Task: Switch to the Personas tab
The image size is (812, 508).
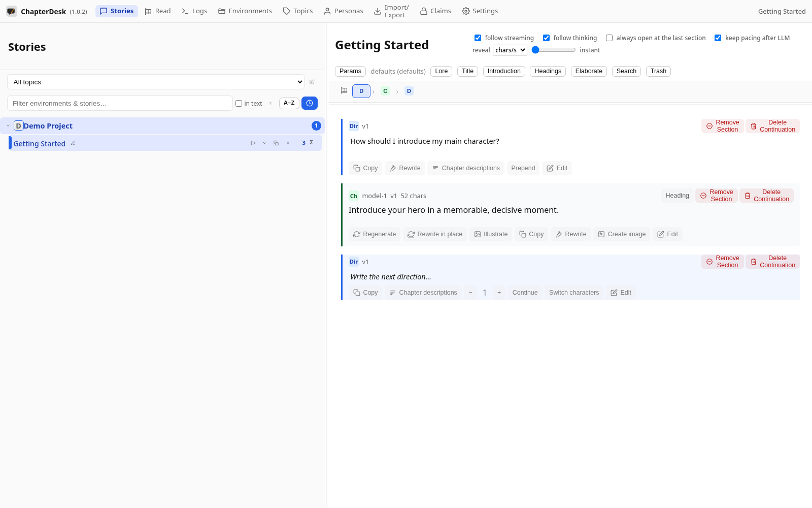Action: [x=344, y=11]
